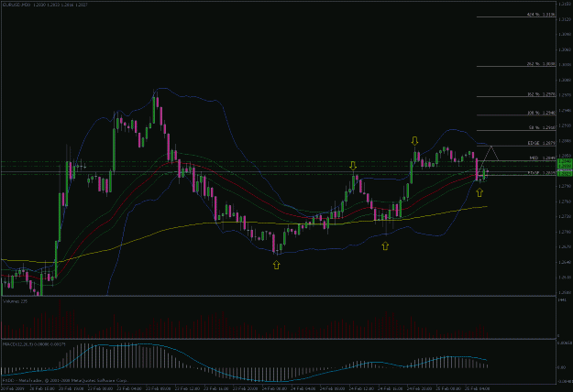Select the 162 % Fibonacci level label
This screenshot has height=392, width=573.
click(542, 94)
